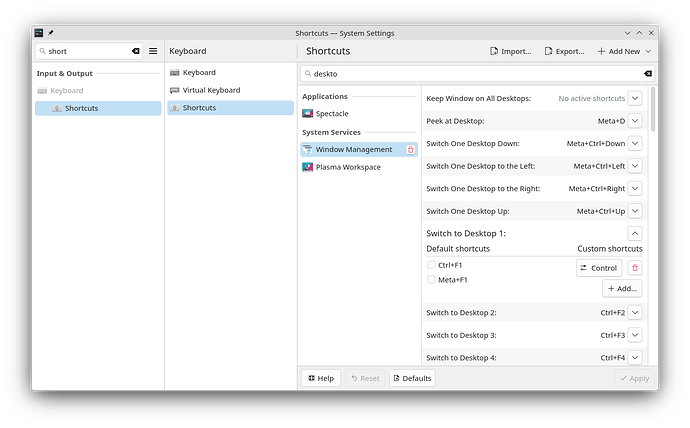Click the Meta+D shortcut value
This screenshot has height=428, width=690.
[x=611, y=121]
